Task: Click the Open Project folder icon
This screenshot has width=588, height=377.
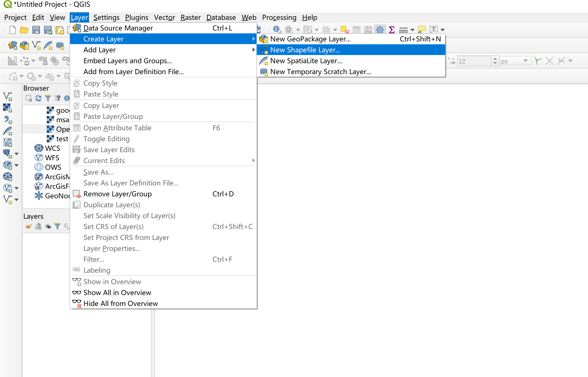Action: (24, 30)
